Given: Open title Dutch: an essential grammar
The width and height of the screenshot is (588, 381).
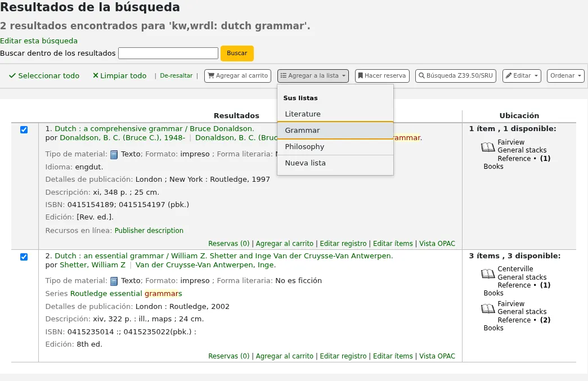Looking at the screenshot, I should pyautogui.click(x=224, y=256).
